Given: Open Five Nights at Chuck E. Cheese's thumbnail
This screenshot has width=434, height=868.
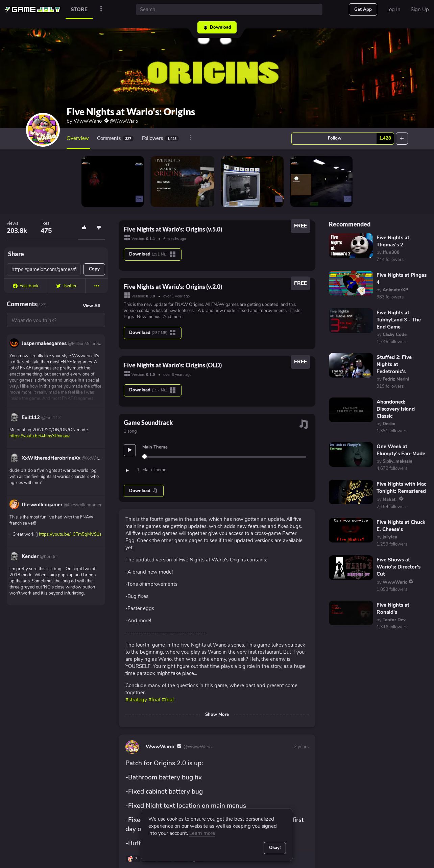Looking at the screenshot, I should click(351, 530).
